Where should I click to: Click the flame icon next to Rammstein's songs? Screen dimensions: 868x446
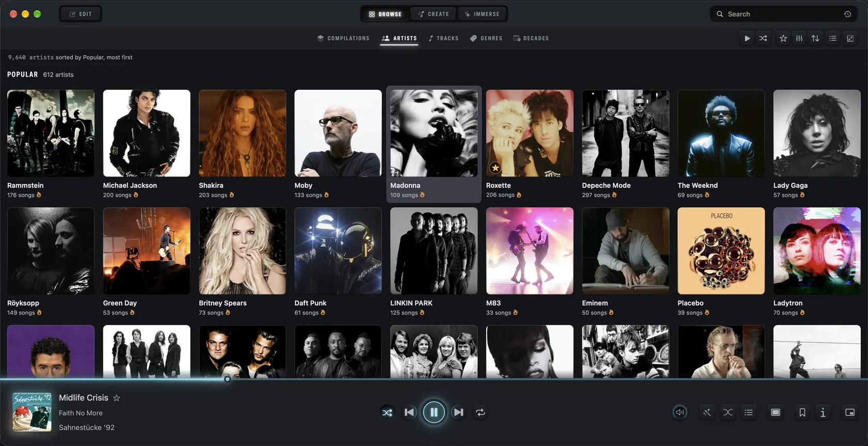(39, 195)
